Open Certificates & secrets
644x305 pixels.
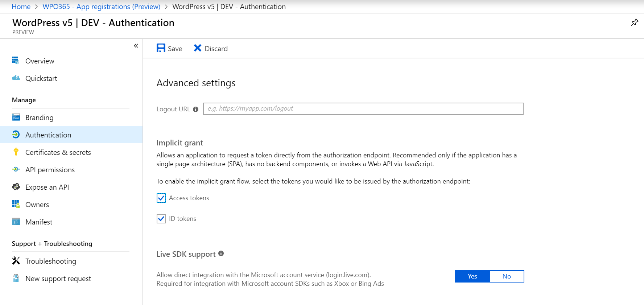click(71, 152)
